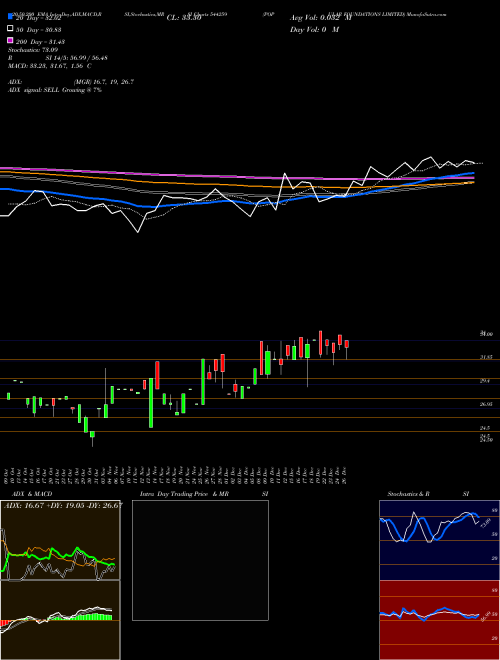Open the MACD histogram chart thumbnail
Viewport: 500px width, 660px height.
pyautogui.click(x=60, y=620)
